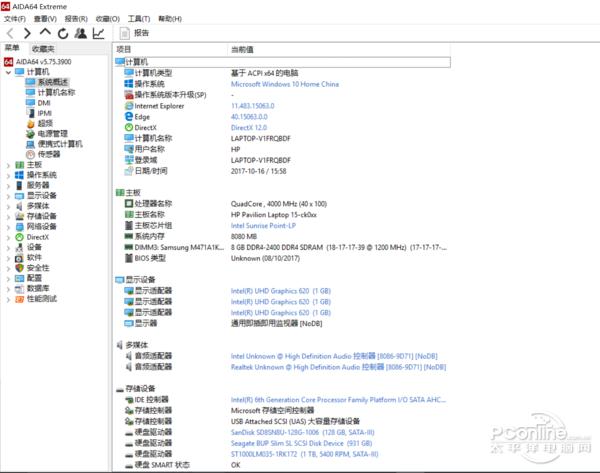Viewport: 600px width, 473px height.
Task: Select the 便携式计算机 laptop icon
Action: 30,144
